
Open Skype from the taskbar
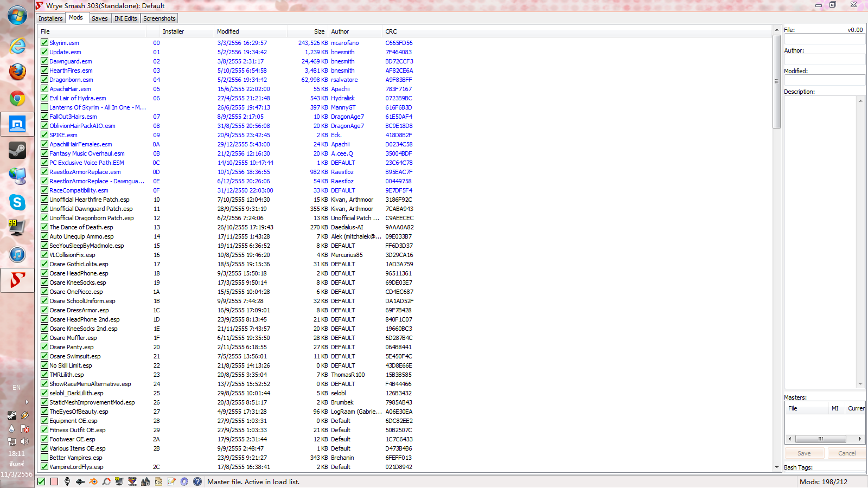[x=17, y=202]
